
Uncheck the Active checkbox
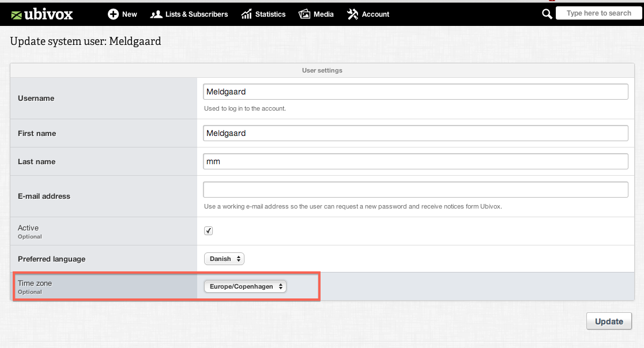pos(208,230)
